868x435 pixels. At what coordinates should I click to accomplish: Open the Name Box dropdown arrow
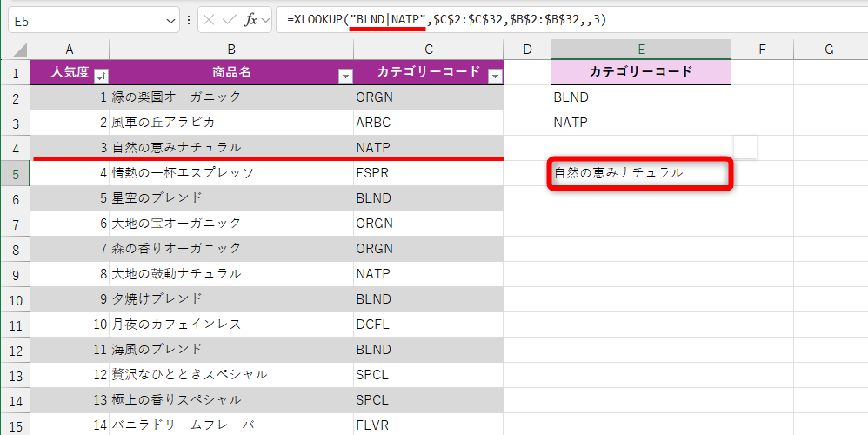tap(170, 21)
